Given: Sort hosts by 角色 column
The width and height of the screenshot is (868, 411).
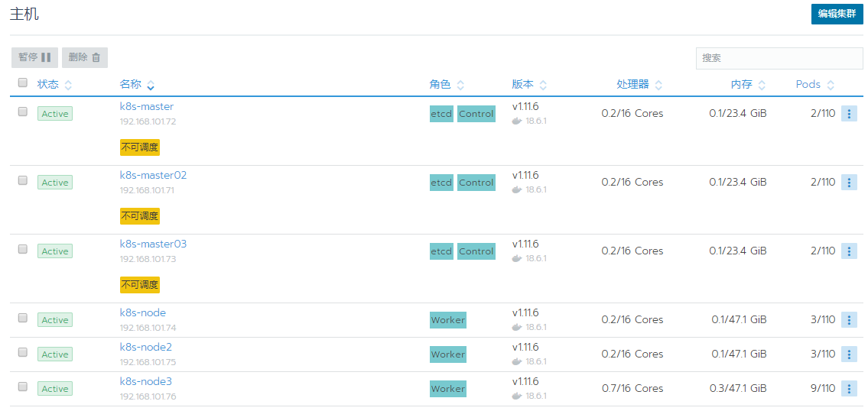Looking at the screenshot, I should [x=446, y=85].
